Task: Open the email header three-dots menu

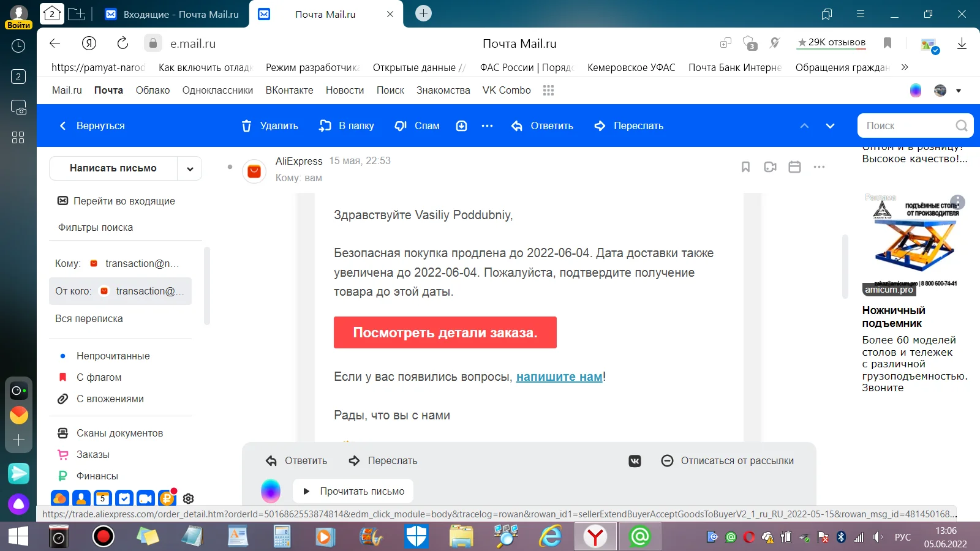Action: coord(819,167)
